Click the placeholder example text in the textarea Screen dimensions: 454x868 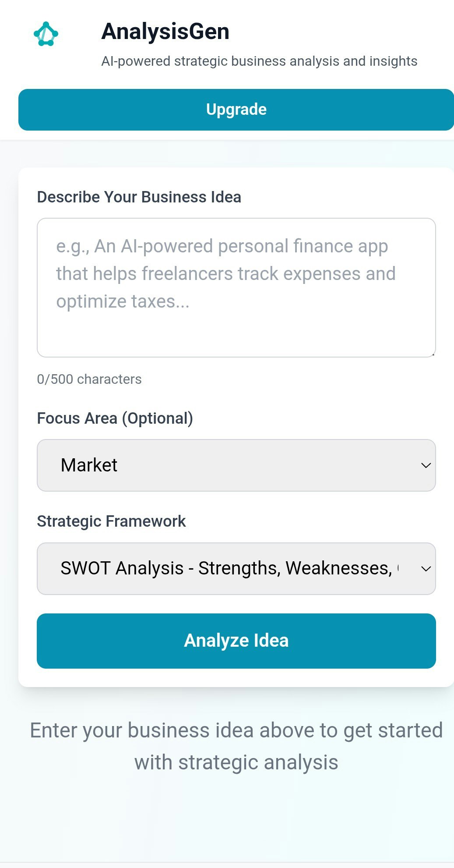tap(226, 273)
